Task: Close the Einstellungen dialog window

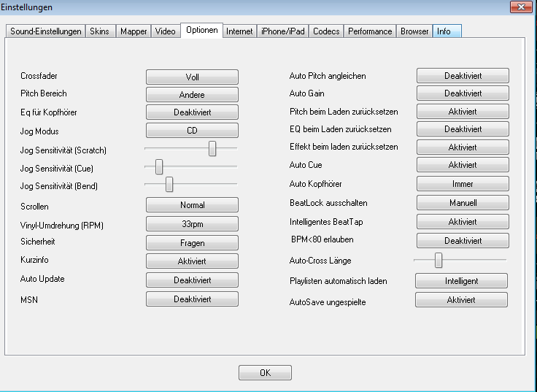Action: click(519, 7)
